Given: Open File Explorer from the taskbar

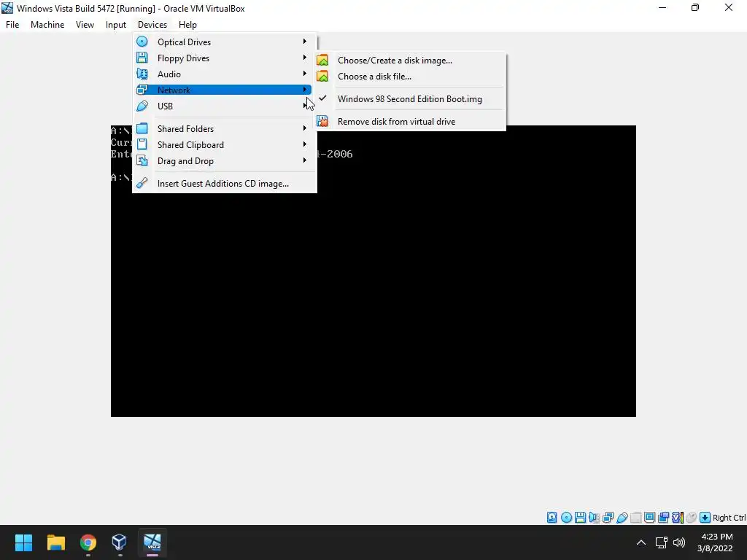Looking at the screenshot, I should pyautogui.click(x=55, y=542).
